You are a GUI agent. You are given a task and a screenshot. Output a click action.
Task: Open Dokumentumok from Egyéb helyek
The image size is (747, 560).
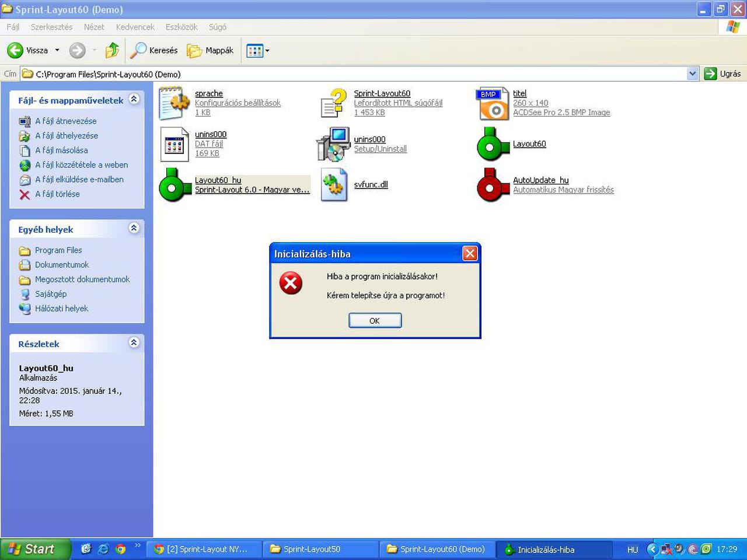pos(62,265)
